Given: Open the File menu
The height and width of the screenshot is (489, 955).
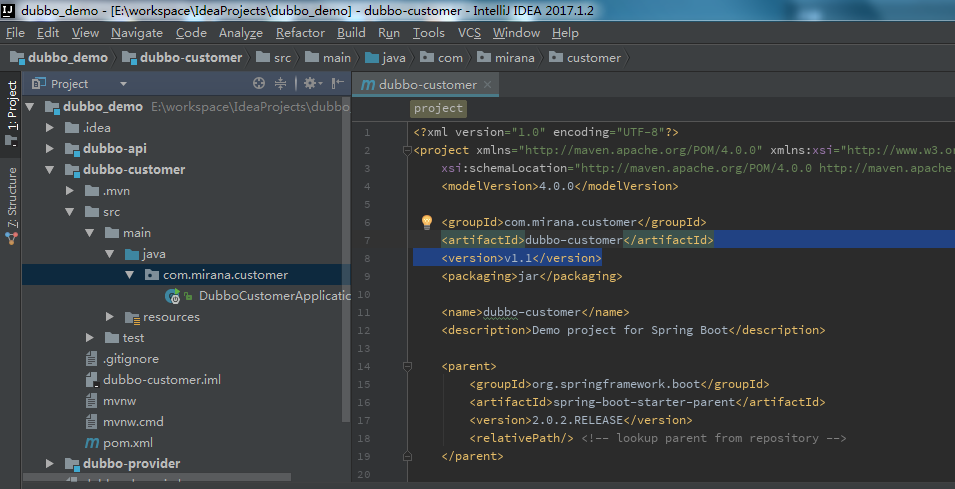Looking at the screenshot, I should pos(15,33).
